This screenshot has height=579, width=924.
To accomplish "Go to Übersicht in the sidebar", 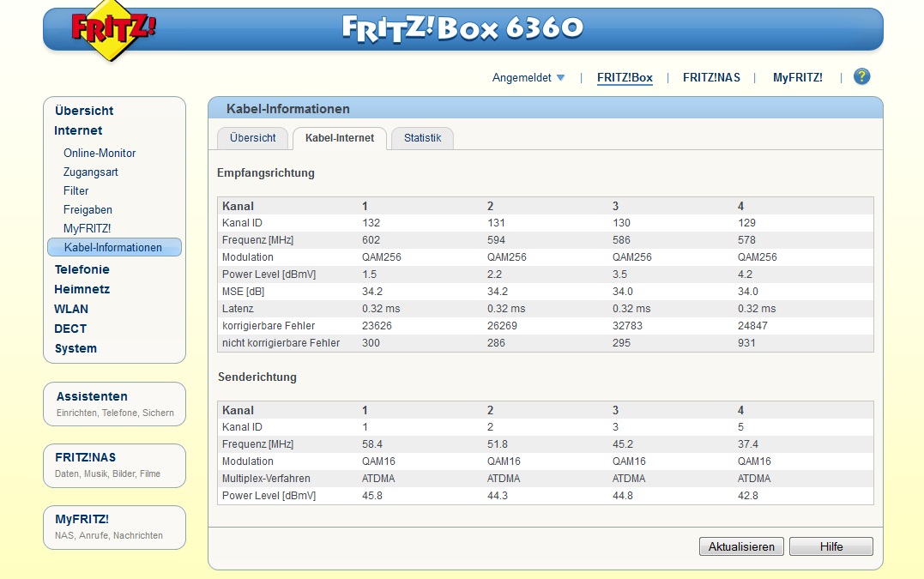I will (x=84, y=111).
